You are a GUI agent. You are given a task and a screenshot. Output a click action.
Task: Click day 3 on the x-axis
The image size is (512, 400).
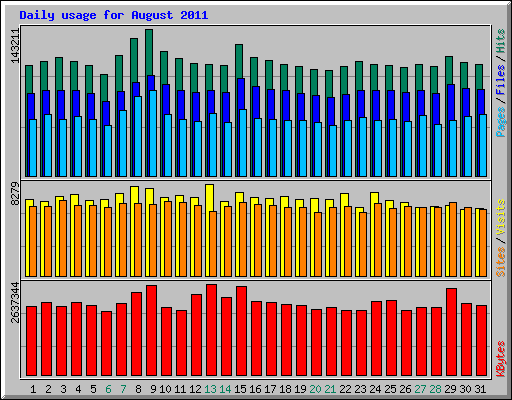point(63,389)
